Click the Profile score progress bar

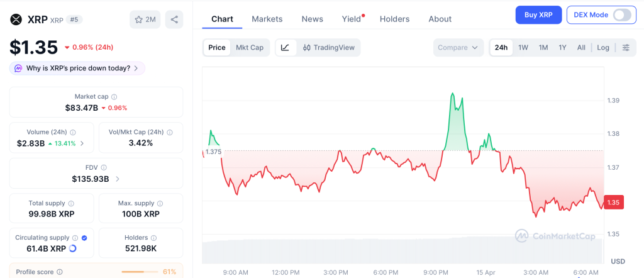pos(139,272)
